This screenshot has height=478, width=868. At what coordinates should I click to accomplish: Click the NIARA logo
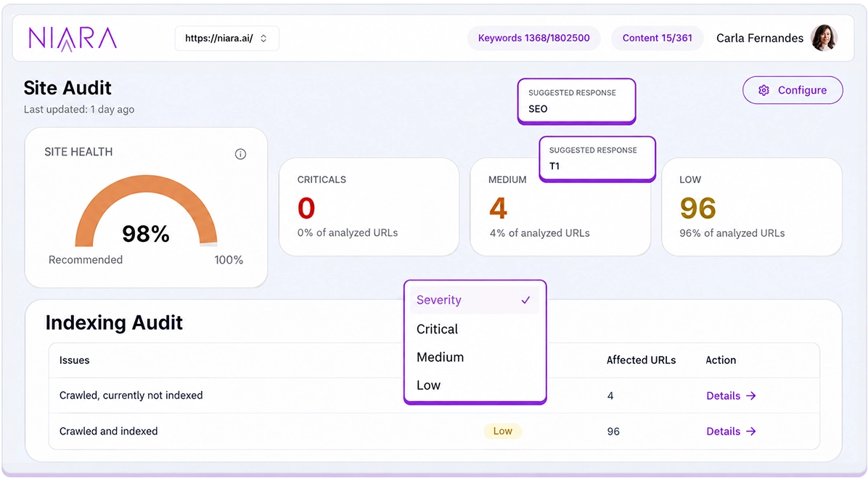(x=73, y=39)
